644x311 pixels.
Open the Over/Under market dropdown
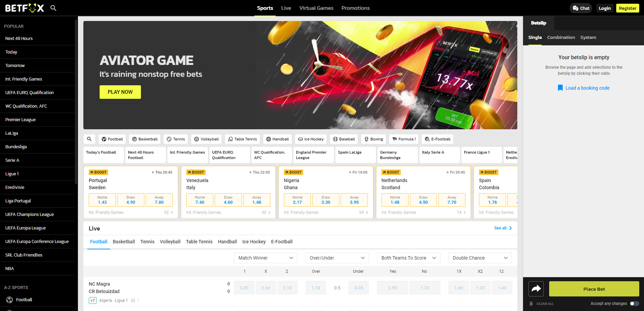pos(337,258)
